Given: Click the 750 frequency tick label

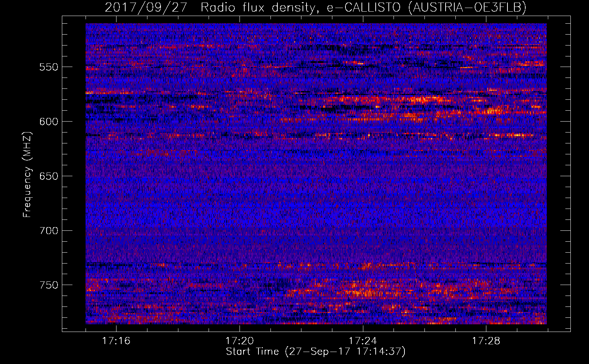Looking at the screenshot, I should point(49,285).
